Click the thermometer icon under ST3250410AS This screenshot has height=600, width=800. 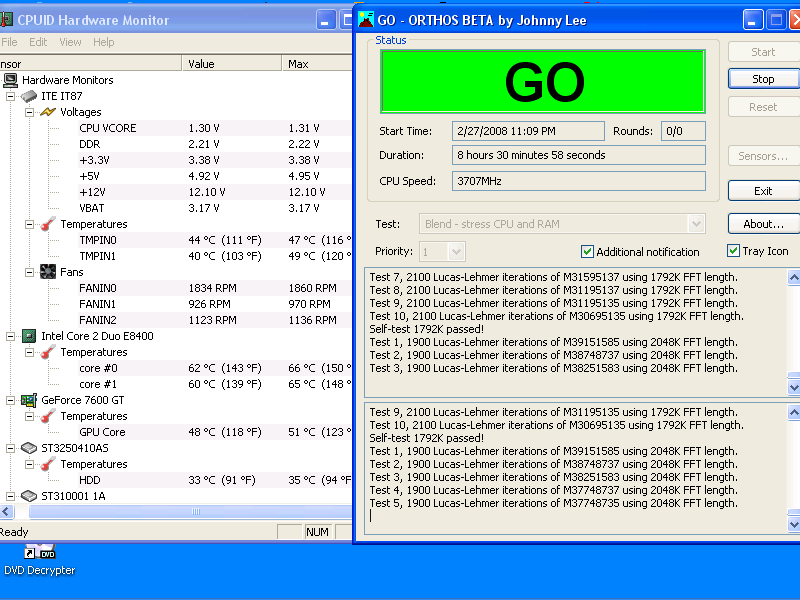pyautogui.click(x=48, y=464)
